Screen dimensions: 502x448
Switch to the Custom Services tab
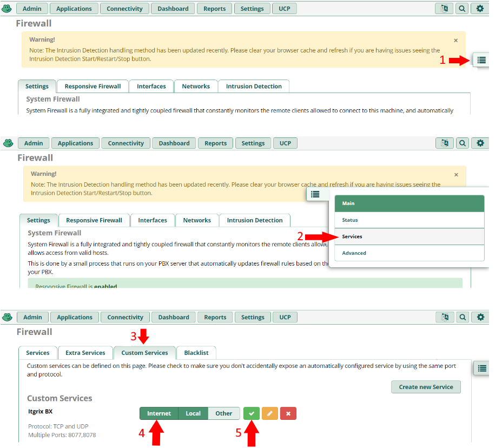(144, 353)
